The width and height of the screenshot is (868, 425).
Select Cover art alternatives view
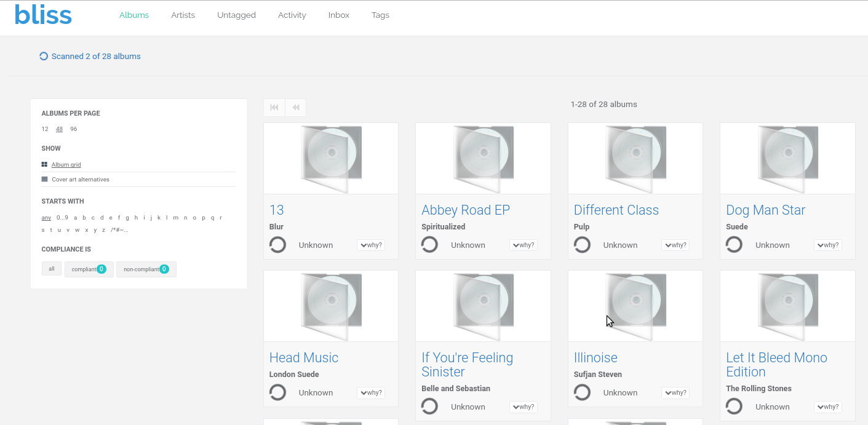[81, 180]
